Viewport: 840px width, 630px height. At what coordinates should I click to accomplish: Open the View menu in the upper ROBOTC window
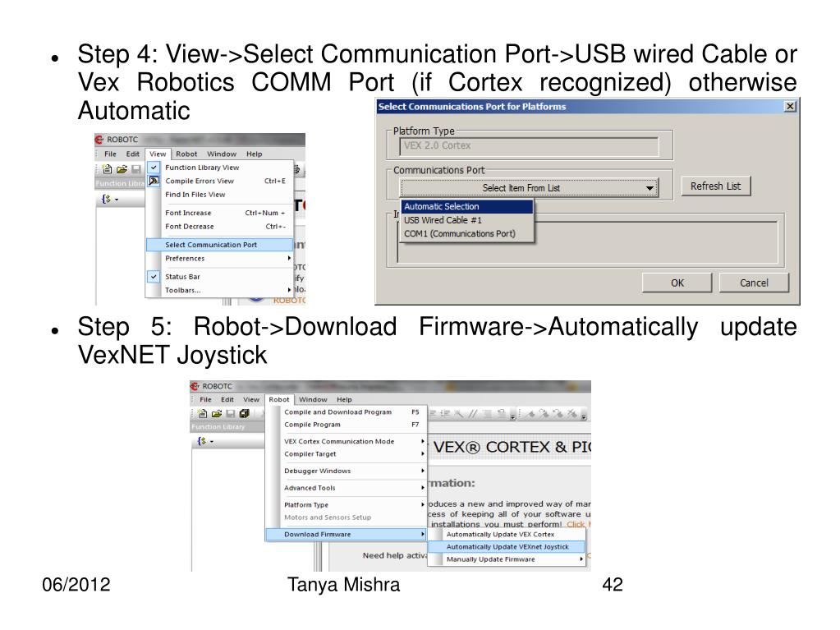[158, 154]
